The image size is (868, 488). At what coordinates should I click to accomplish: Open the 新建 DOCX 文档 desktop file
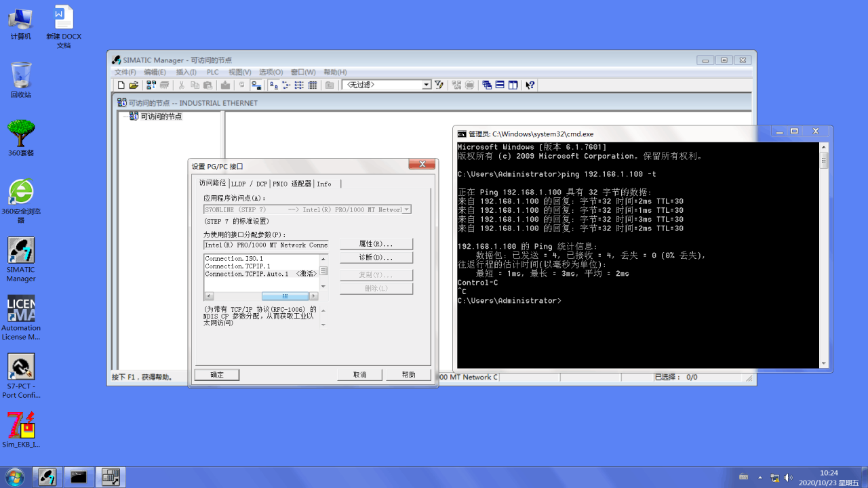(64, 26)
